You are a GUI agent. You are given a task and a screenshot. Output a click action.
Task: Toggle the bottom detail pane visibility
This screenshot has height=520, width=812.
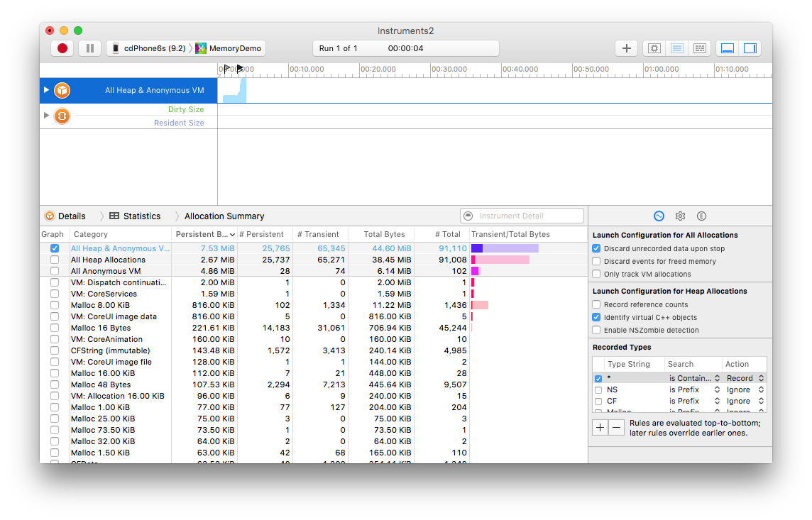727,47
